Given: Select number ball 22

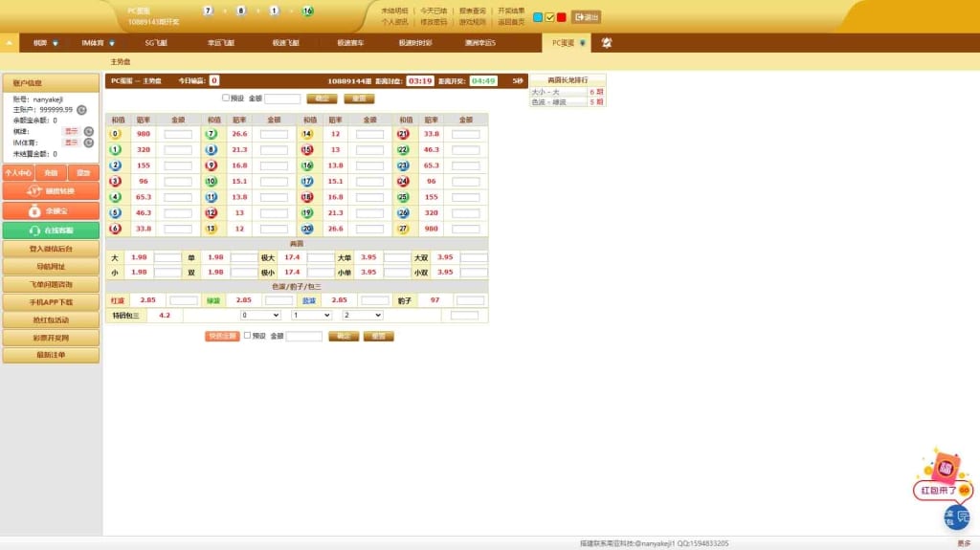Looking at the screenshot, I should click(x=403, y=150).
